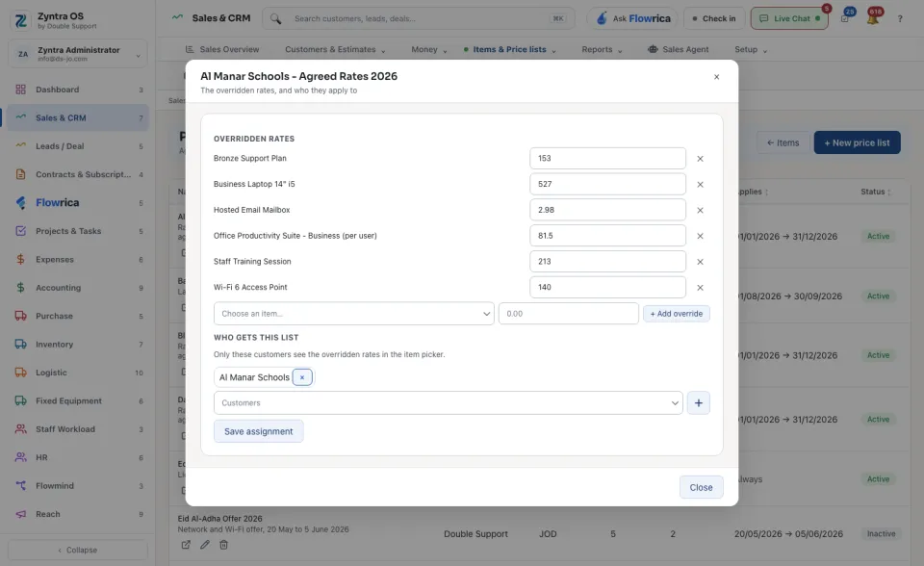The image size is (924, 566).
Task: Open the Reports menu
Action: [602, 49]
